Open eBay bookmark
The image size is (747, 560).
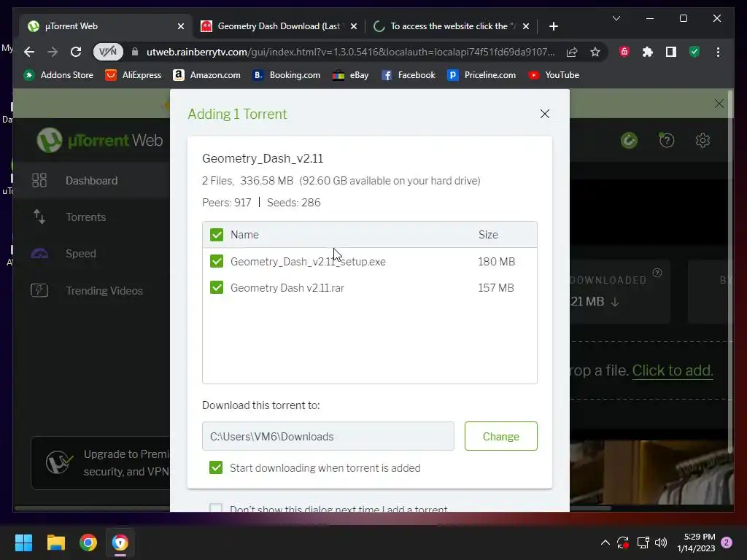tap(351, 75)
